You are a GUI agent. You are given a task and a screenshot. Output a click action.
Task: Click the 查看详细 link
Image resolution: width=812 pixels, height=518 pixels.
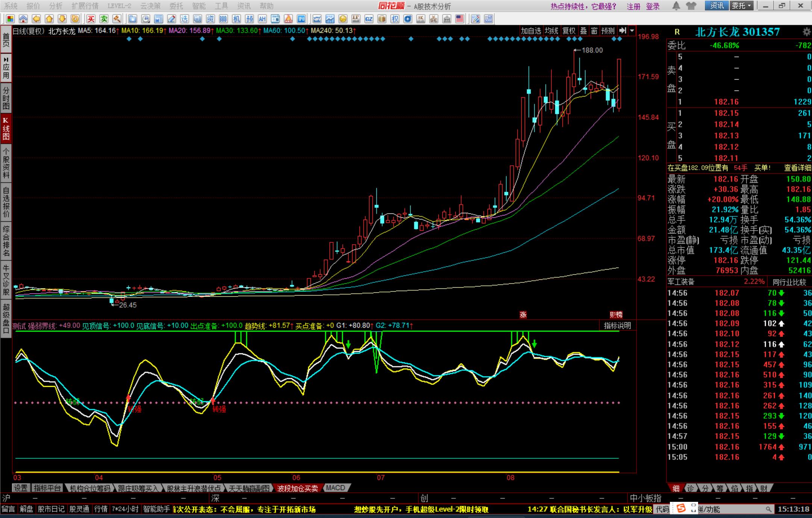click(797, 168)
